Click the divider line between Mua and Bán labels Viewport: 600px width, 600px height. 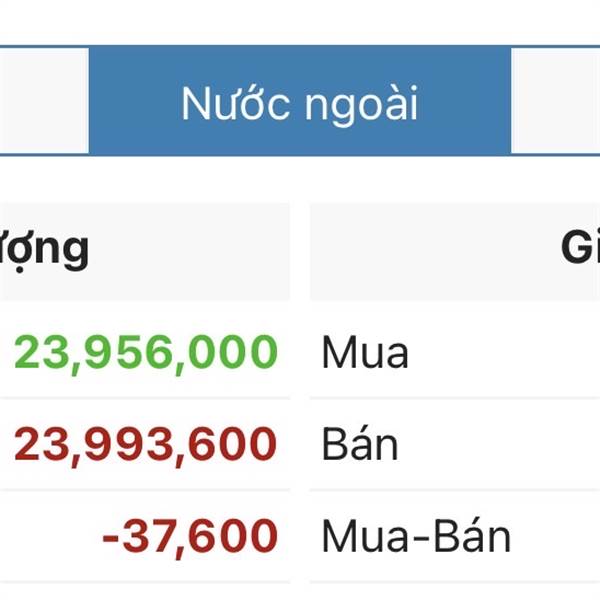click(455, 398)
